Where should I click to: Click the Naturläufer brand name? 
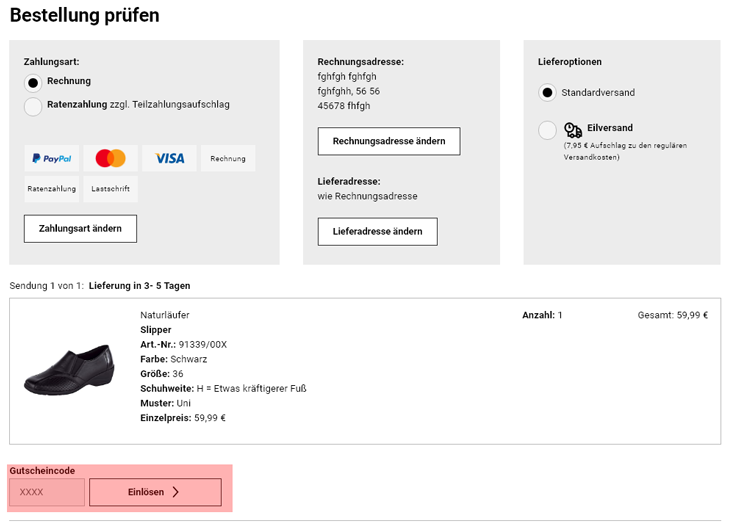(x=165, y=315)
